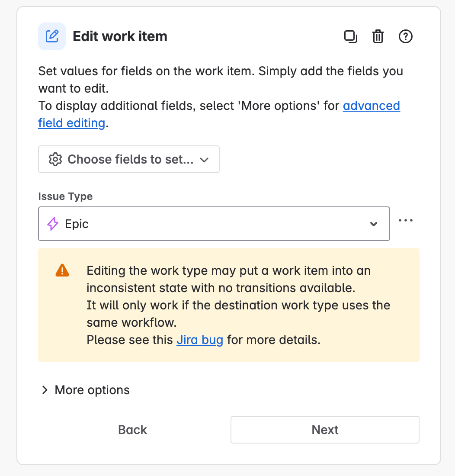
Task: Click the chevron on the Issue Type field
Action: tap(373, 224)
